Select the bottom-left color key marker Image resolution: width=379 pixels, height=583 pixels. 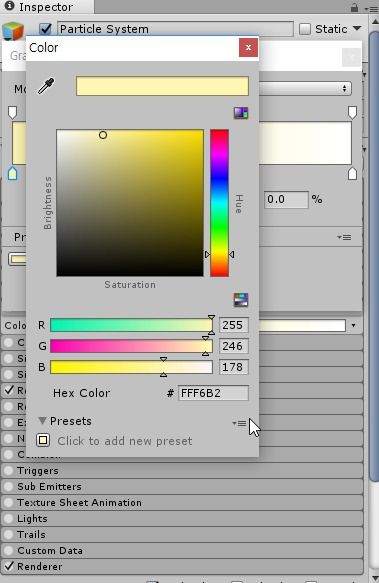pos(12,174)
